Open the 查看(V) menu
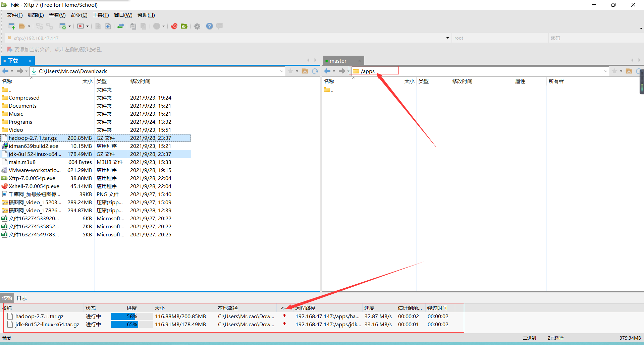 pyautogui.click(x=57, y=15)
